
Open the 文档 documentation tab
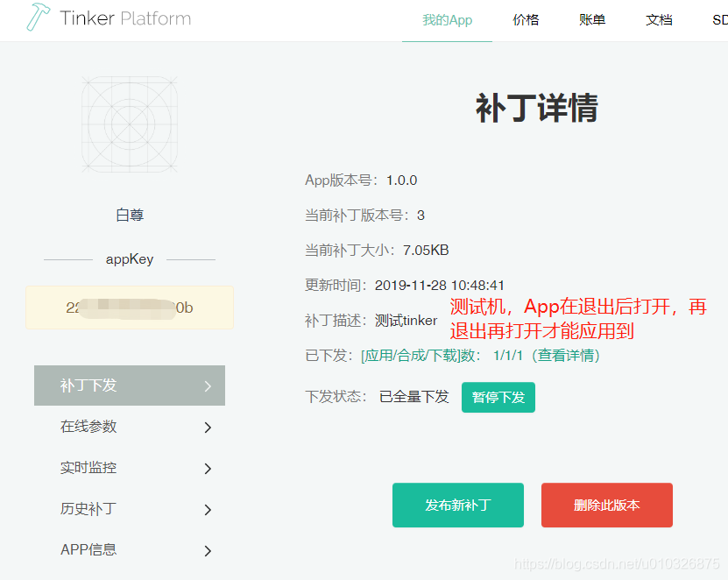pos(659,20)
